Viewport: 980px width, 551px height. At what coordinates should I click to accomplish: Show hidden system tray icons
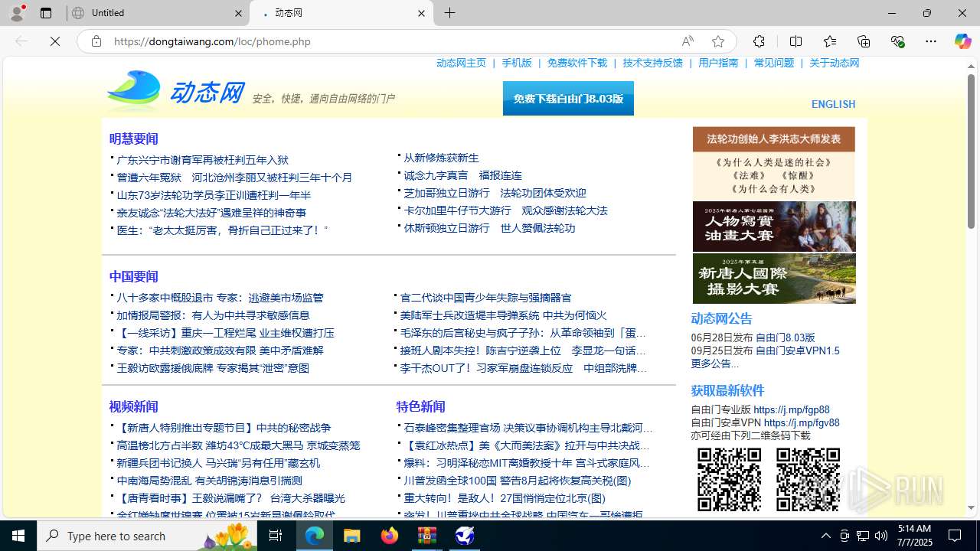826,536
